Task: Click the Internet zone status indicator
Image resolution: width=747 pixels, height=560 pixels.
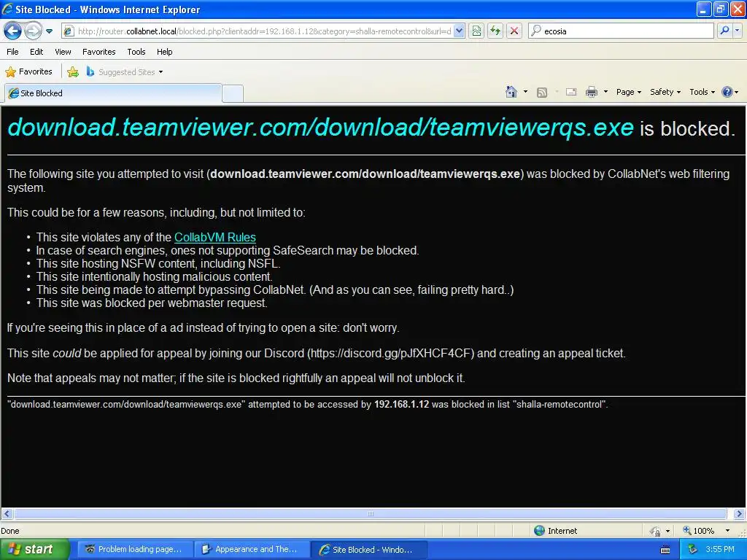Action: tap(555, 531)
